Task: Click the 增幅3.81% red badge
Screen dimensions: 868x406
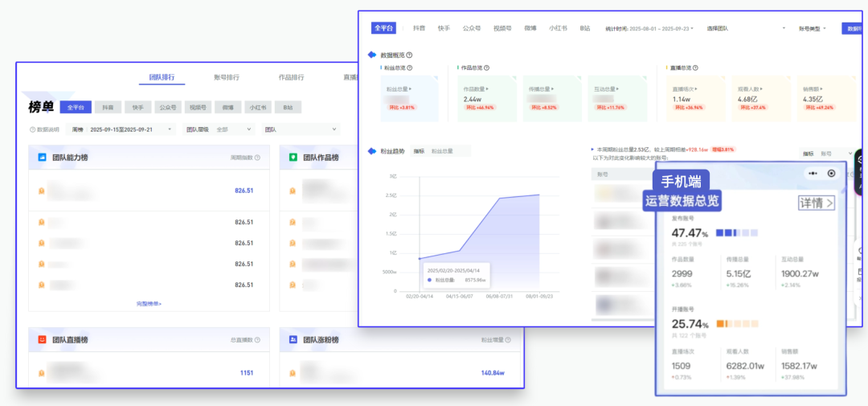Action: (x=724, y=150)
